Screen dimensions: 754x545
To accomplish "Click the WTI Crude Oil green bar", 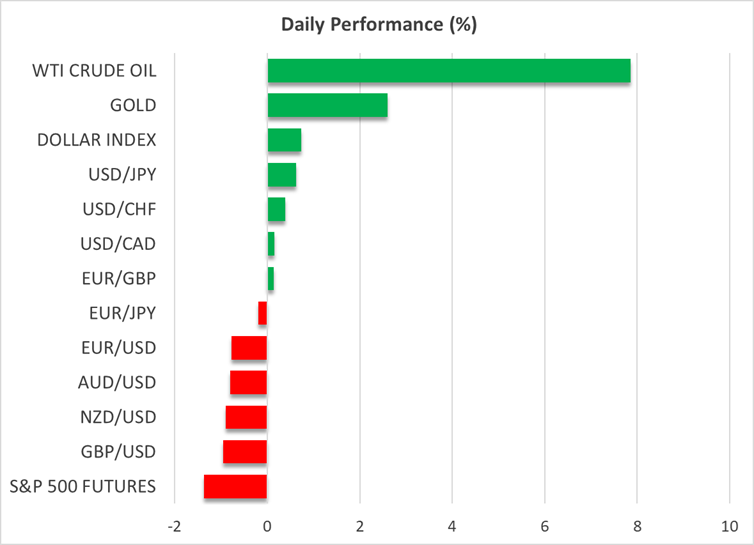I will point(448,71).
